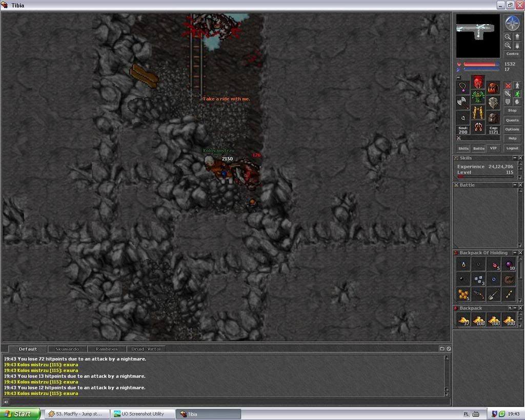Toggle the VIP list button
Screen dimensions: 525x420
click(x=493, y=148)
